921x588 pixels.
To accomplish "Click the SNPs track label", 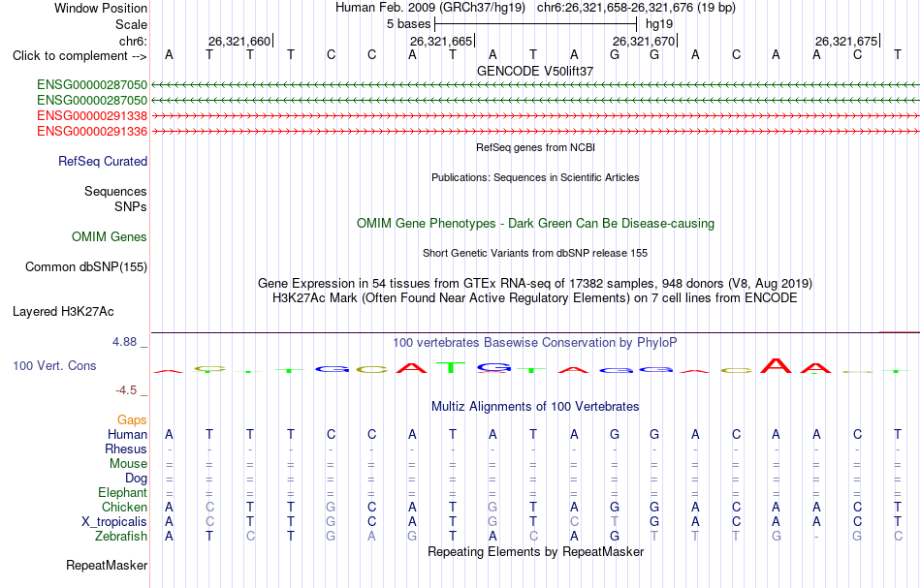I will coord(131,206).
